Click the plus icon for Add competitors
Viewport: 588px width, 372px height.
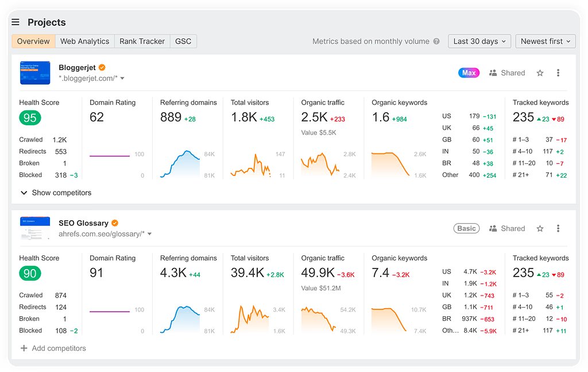point(24,348)
